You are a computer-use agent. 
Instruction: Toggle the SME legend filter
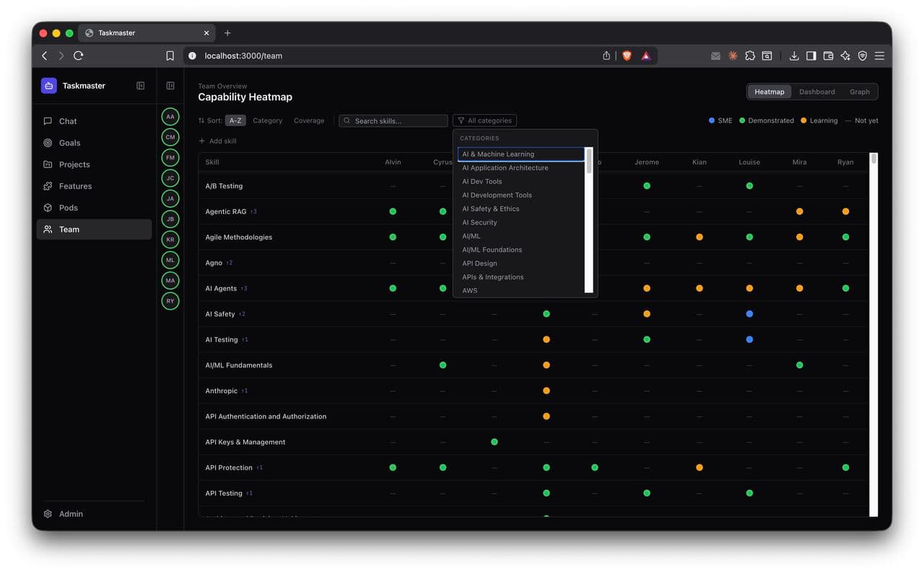720,121
